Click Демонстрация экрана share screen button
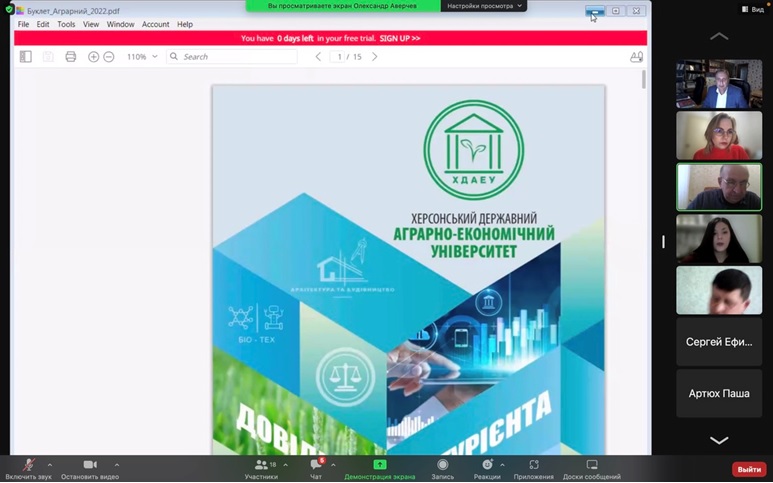The width and height of the screenshot is (773, 483). [x=380, y=469]
